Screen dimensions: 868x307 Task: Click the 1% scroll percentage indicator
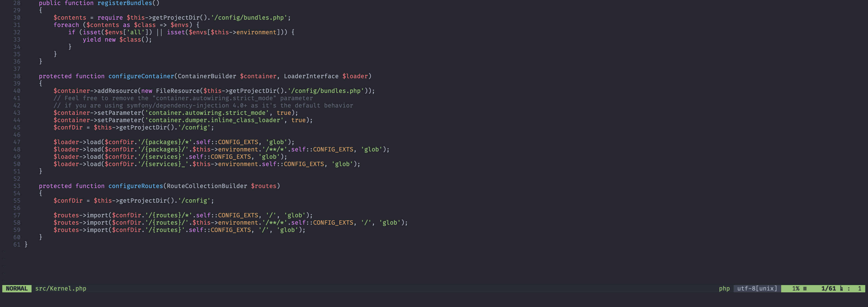point(795,288)
